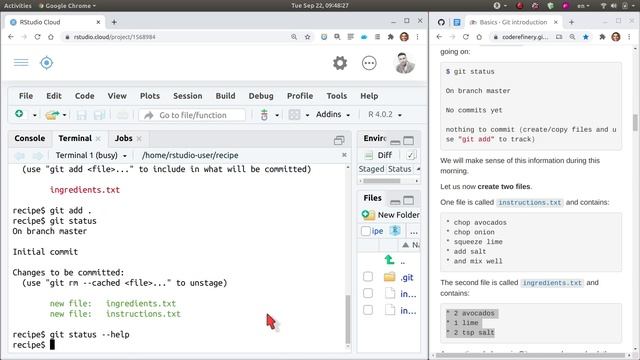This screenshot has height=360, width=640.
Task: Reload the coderefinery page in right window
Action: tap(466, 37)
